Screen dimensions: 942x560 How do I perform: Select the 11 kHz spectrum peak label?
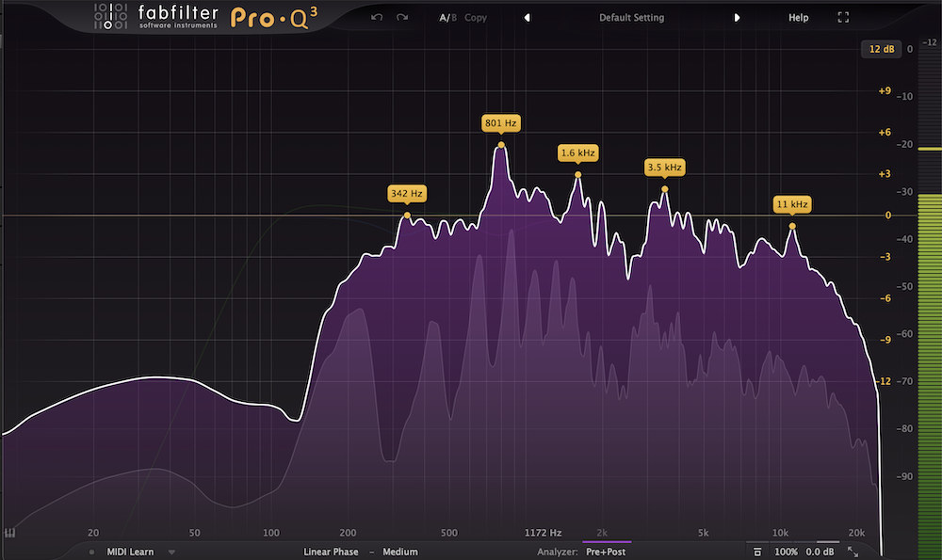pyautogui.click(x=792, y=204)
